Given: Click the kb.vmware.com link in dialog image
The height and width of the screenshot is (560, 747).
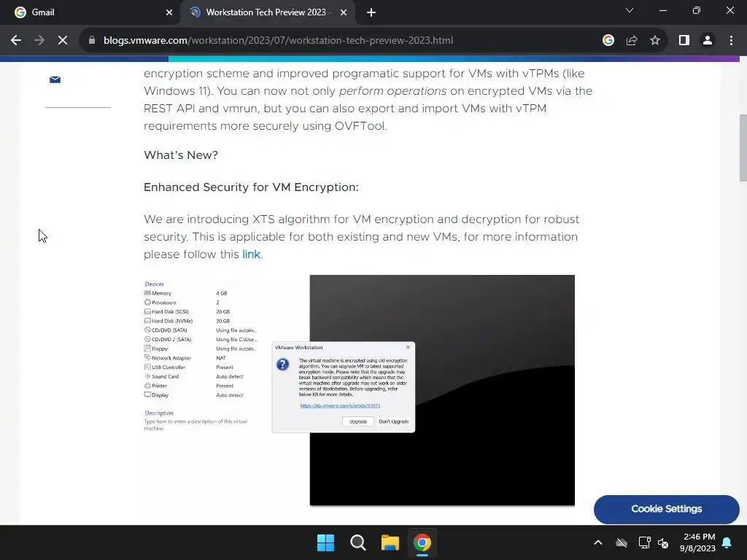Looking at the screenshot, I should 340,405.
